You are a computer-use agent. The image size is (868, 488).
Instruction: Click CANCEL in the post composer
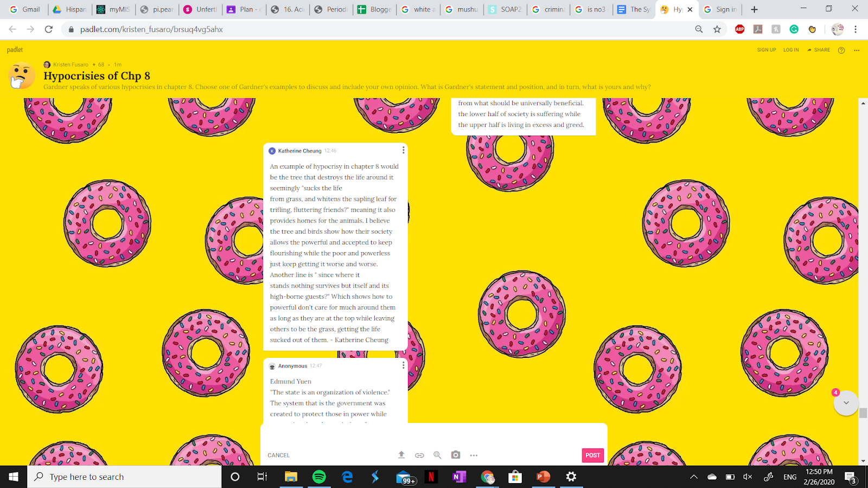coord(278,455)
